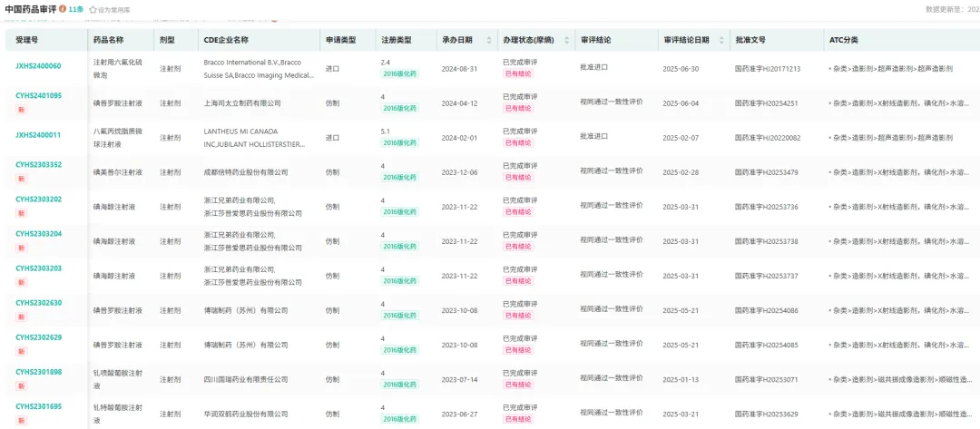The image size is (980, 429).
Task: Click the 注册类型 column header
Action: [397, 40]
